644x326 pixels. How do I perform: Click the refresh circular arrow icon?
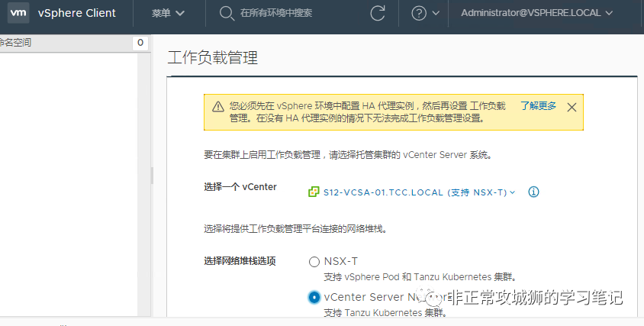[378, 13]
